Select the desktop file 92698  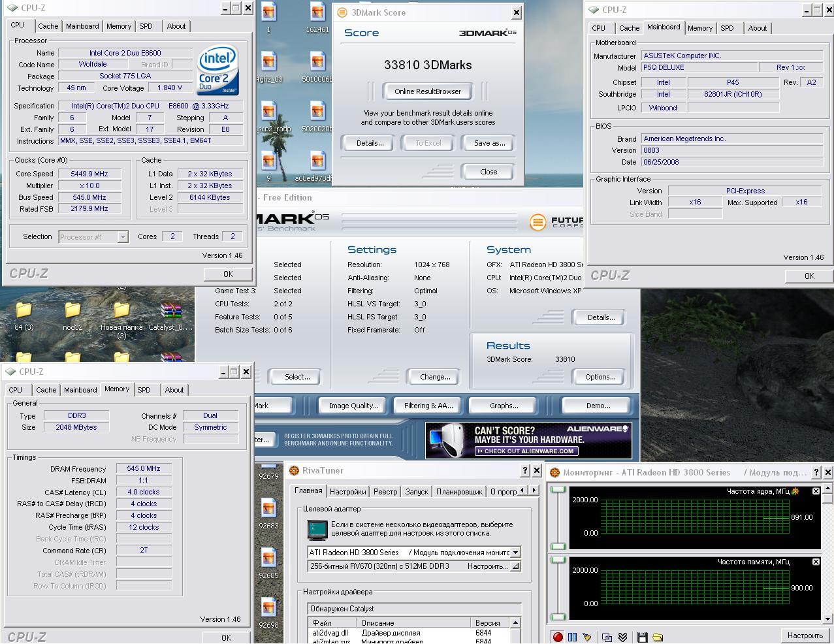(x=268, y=613)
